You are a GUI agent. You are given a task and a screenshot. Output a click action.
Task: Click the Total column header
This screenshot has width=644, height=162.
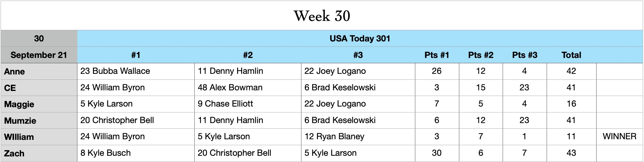571,55
